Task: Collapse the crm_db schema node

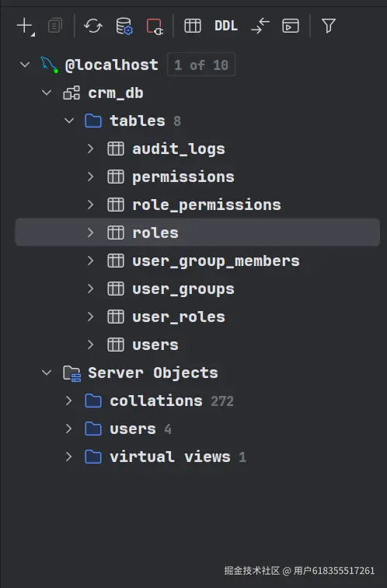Action: tap(47, 93)
